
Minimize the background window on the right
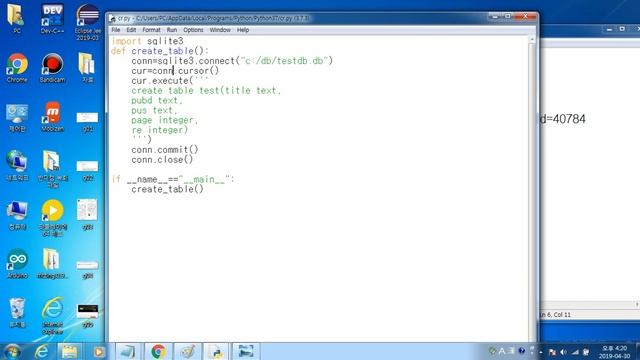click(x=609, y=29)
